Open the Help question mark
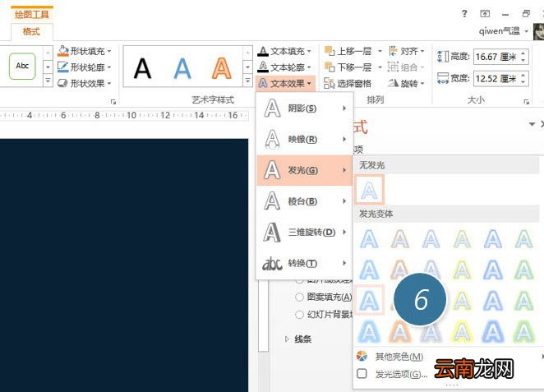This screenshot has width=544, height=392. pyautogui.click(x=464, y=13)
